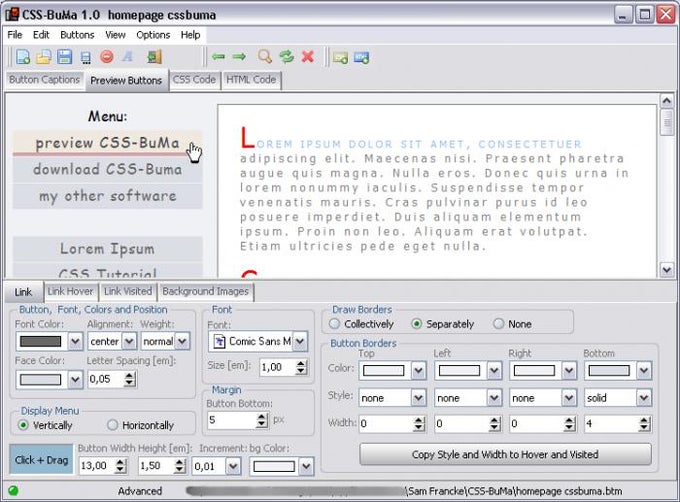Viewport: 680px width, 502px height.
Task: Open the Help menu
Action: 190,35
